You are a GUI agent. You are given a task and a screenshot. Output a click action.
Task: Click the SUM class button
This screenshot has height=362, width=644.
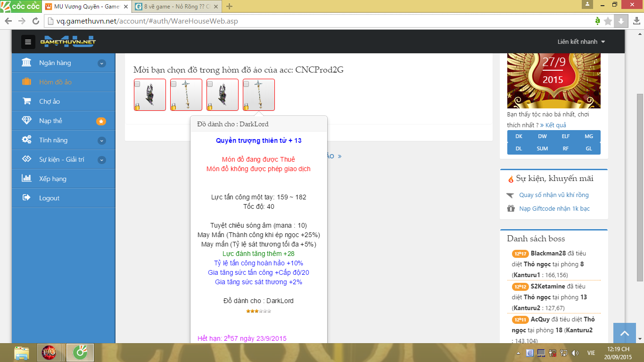pos(542,148)
